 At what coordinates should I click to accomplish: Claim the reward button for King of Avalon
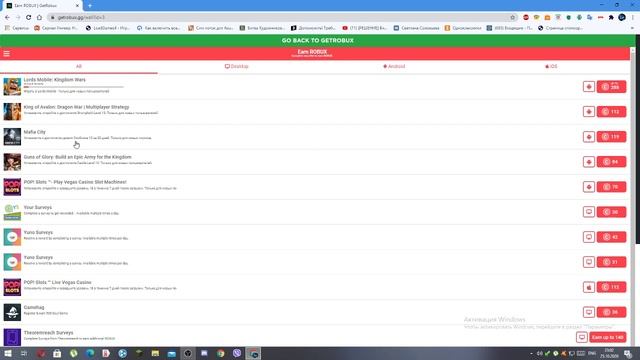pyautogui.click(x=611, y=111)
